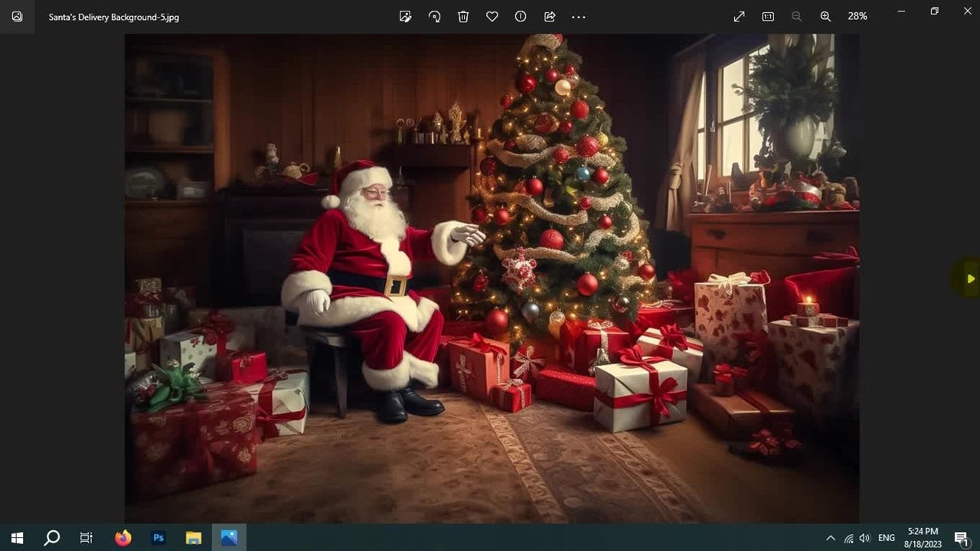980x551 pixels.
Task: Open the See more ellipsis menu
Action: pos(579,16)
